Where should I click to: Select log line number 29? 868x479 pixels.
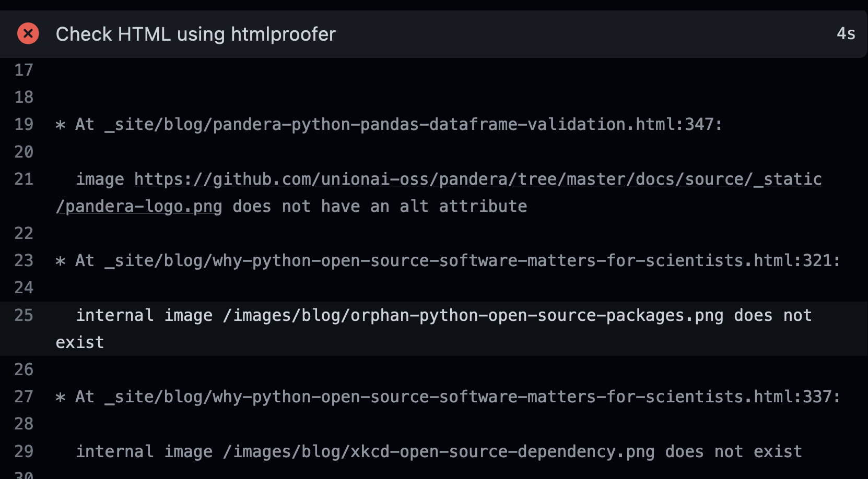(x=24, y=451)
